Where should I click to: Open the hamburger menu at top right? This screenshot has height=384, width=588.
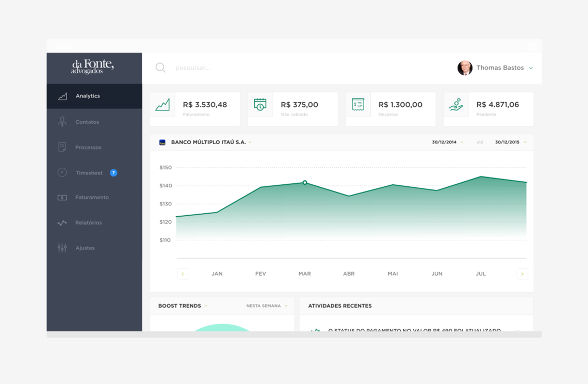(532, 46)
